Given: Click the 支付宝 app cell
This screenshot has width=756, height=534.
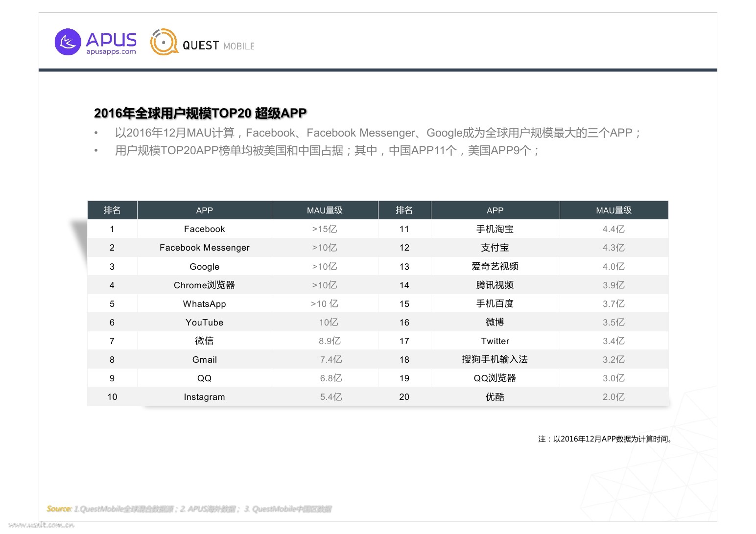Looking at the screenshot, I should pos(495,248).
